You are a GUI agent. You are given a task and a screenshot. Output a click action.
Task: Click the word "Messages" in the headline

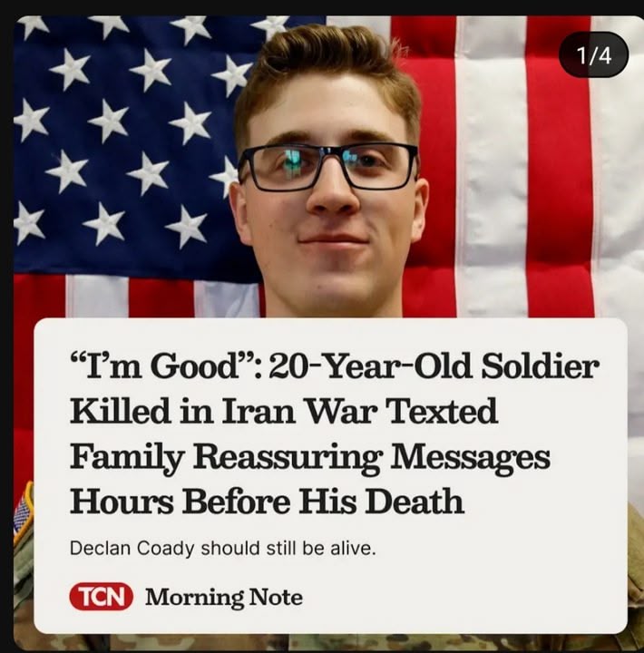pyautogui.click(x=470, y=458)
